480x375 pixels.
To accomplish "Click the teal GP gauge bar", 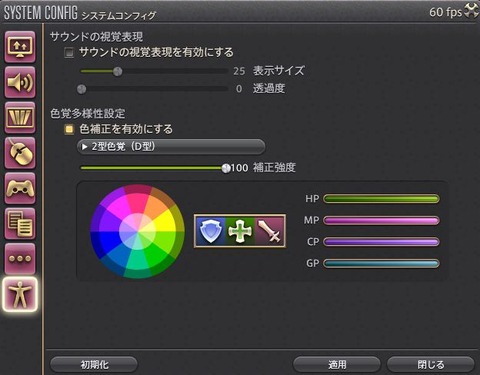I will pyautogui.click(x=381, y=263).
